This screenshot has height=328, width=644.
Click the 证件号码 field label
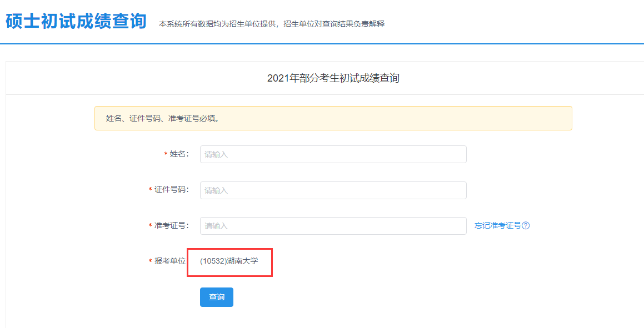[x=171, y=190]
